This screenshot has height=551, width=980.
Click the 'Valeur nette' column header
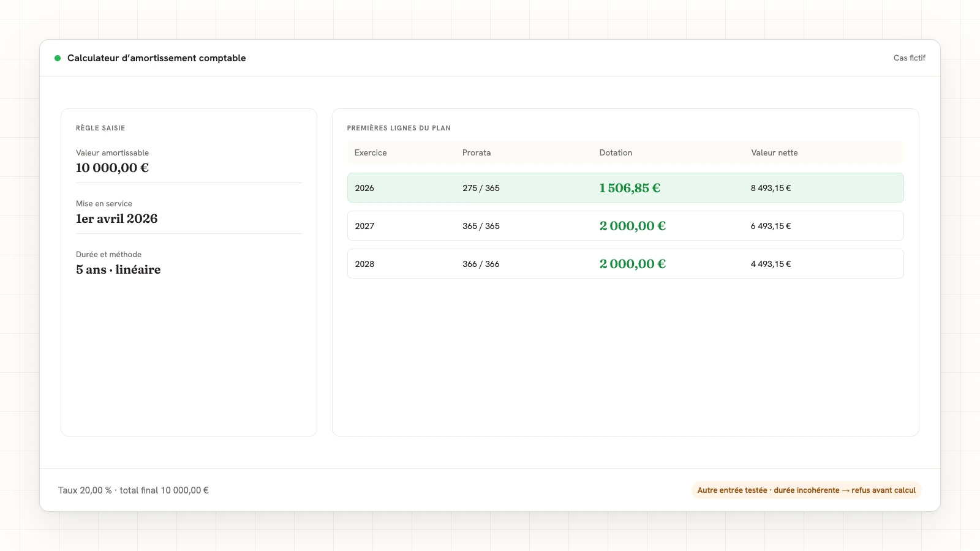774,152
